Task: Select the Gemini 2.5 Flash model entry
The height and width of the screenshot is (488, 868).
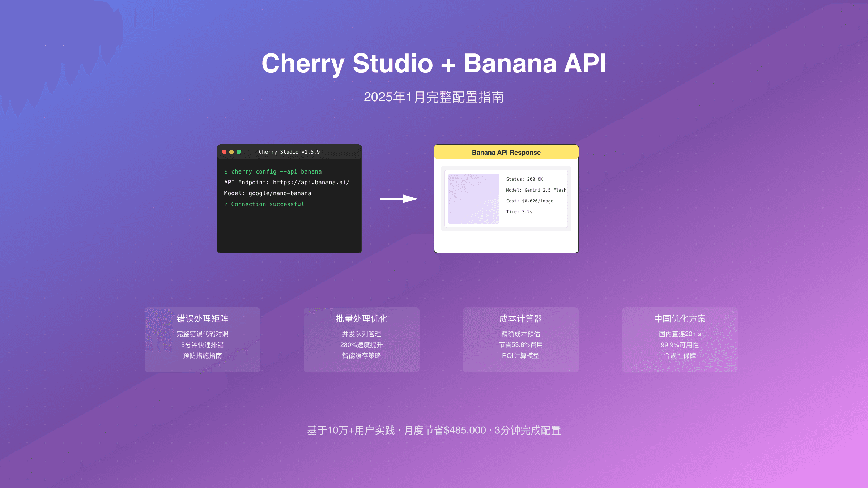Action: (536, 190)
